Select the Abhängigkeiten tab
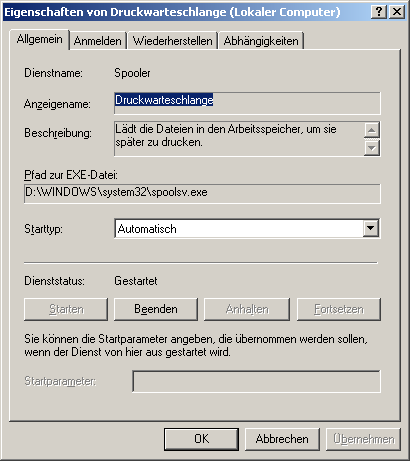 [261, 41]
